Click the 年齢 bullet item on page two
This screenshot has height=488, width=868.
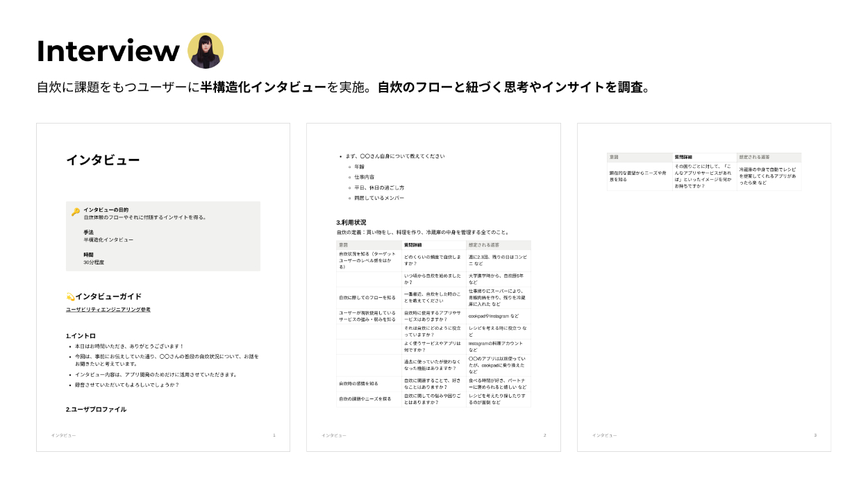click(x=359, y=167)
